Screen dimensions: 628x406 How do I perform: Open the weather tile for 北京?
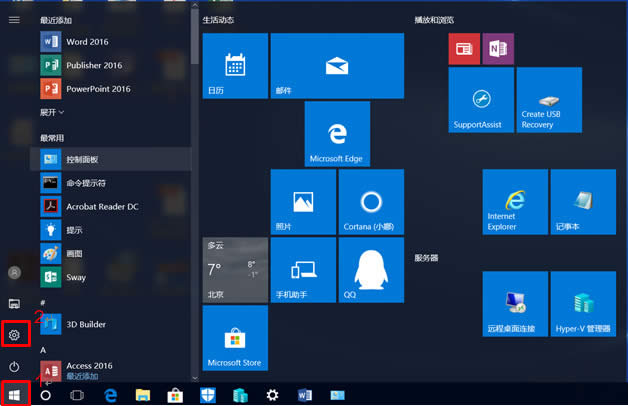pyautogui.click(x=235, y=270)
